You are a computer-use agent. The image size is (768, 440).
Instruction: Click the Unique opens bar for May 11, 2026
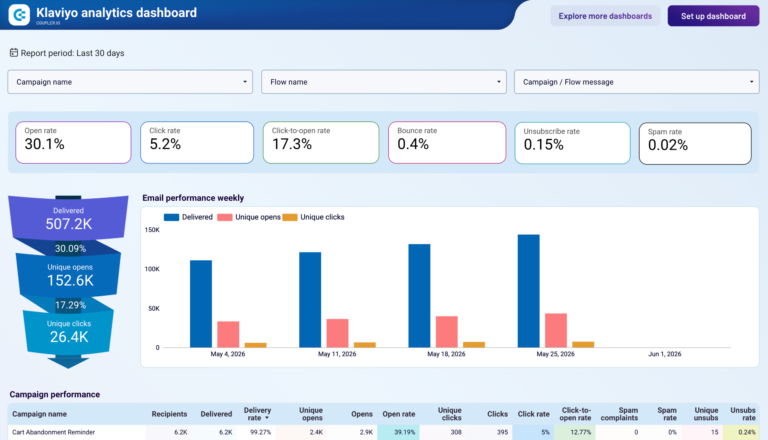tap(337, 333)
